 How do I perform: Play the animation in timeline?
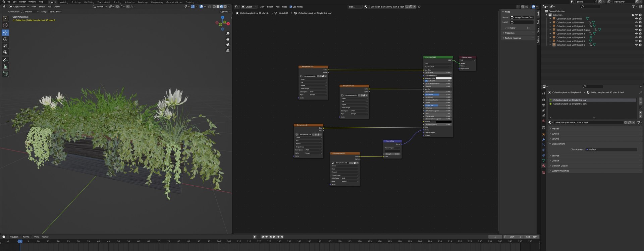[x=274, y=237]
